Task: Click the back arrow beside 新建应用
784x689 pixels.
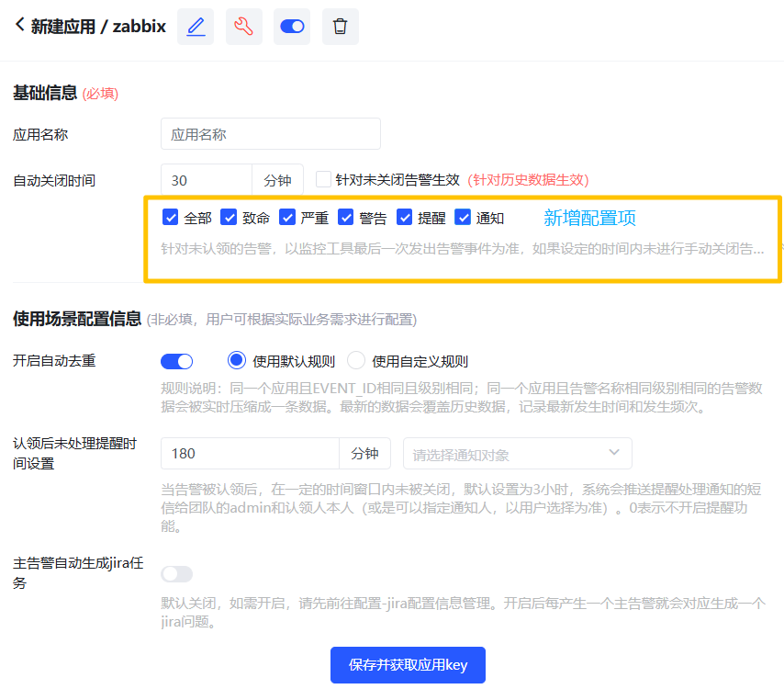Action: tap(19, 26)
